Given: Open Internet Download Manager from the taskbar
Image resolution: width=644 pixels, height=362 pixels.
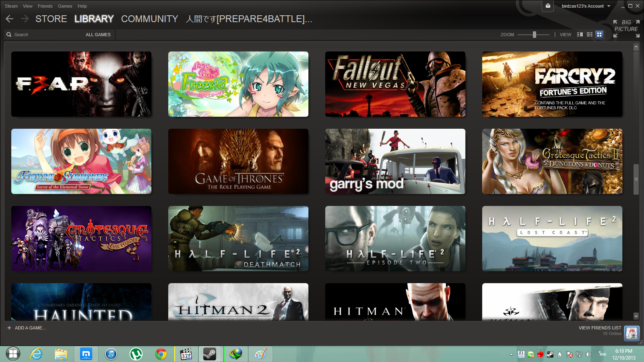Looking at the screenshot, I should pos(236,354).
